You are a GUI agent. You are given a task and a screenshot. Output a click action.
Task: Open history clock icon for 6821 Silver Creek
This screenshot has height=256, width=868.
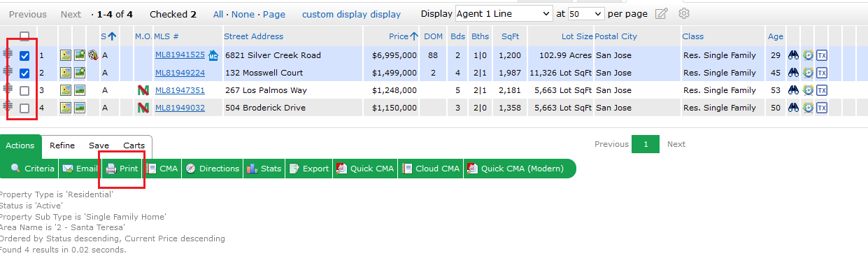pos(808,55)
